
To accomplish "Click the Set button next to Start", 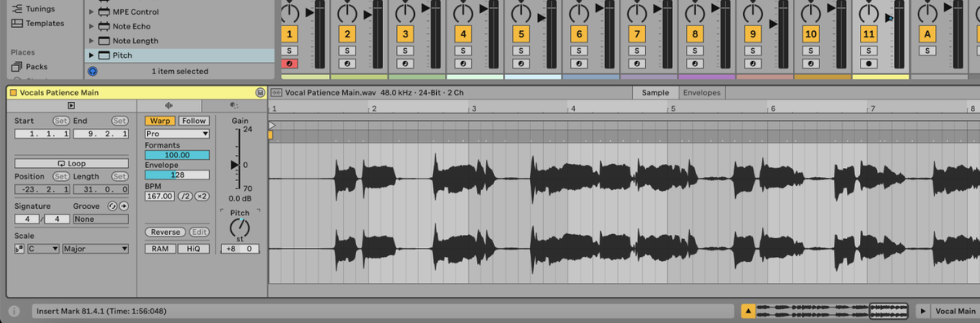I will click(60, 121).
